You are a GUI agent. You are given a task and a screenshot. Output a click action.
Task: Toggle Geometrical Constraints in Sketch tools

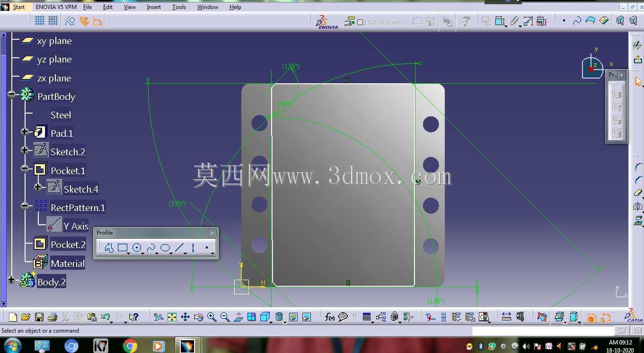point(84,21)
